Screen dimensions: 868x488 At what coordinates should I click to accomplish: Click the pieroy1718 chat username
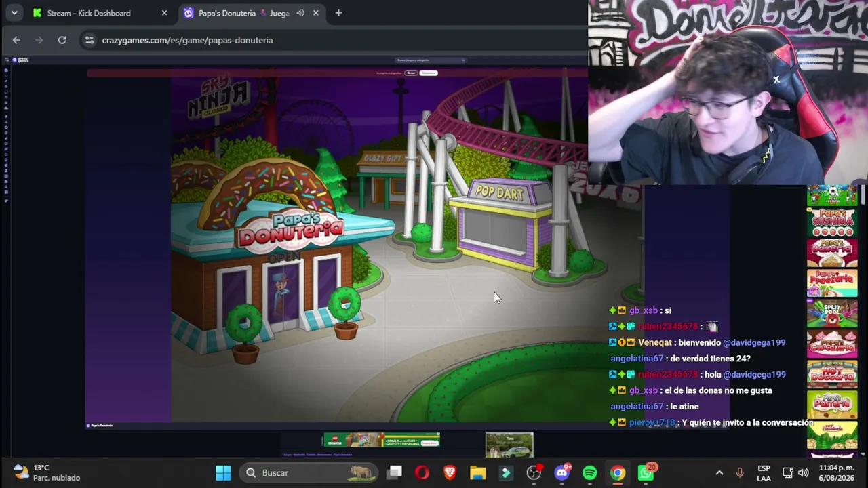pos(652,422)
